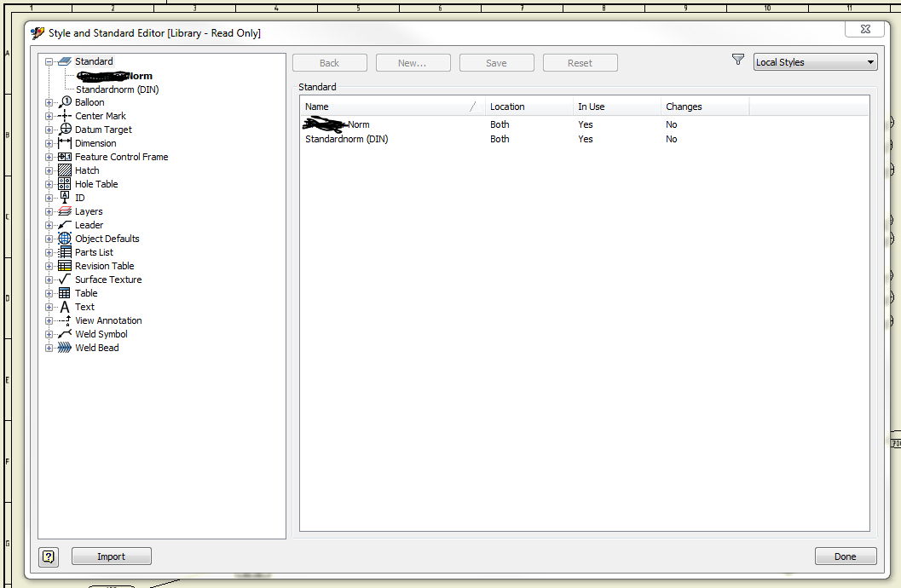This screenshot has height=588, width=901.
Task: Collapse the Standard tree node
Action: tap(49, 61)
